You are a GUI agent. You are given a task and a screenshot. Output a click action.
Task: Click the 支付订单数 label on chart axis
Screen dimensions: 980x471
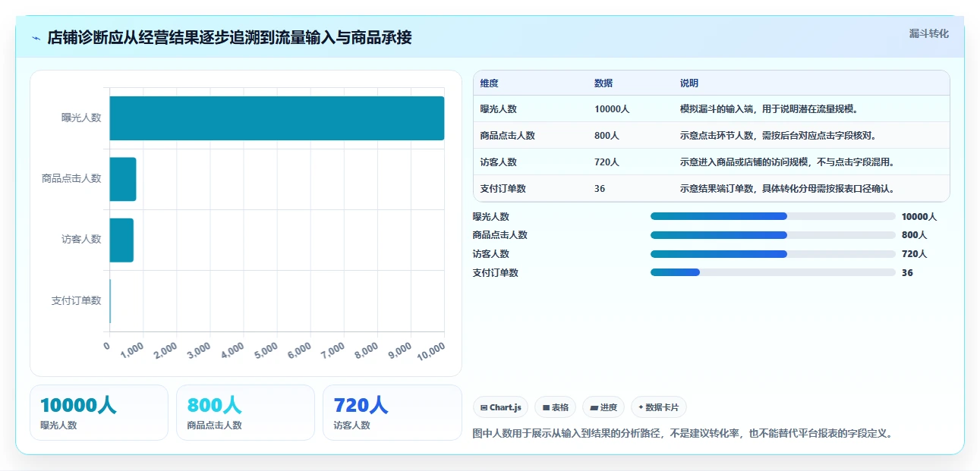click(x=76, y=301)
